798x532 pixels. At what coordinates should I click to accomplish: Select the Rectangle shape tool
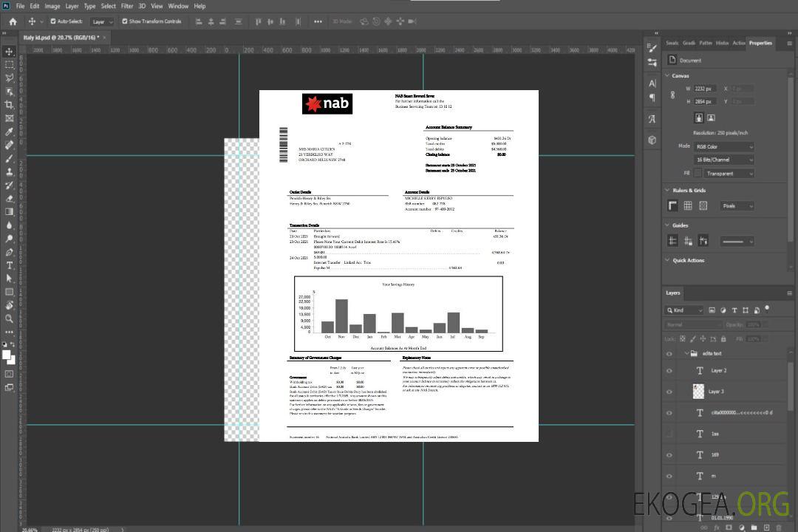click(x=9, y=292)
